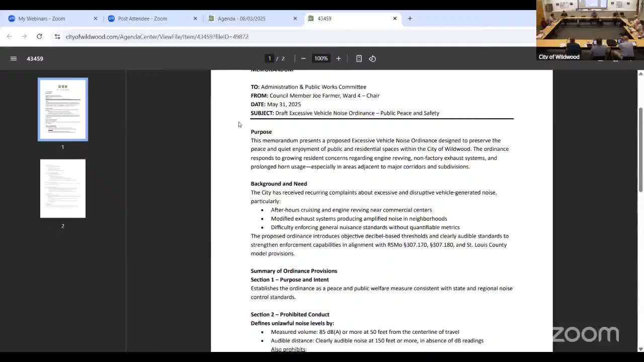This screenshot has height=362, width=644.
Task: Click the PDF vertical scrollbar thumb
Action: [x=640, y=149]
